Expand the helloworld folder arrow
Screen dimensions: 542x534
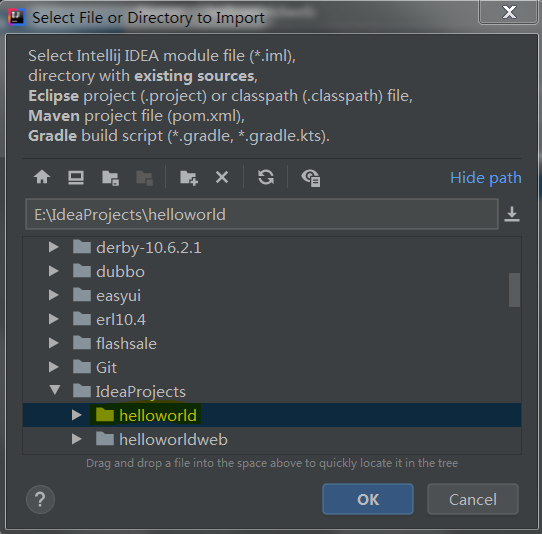pos(76,415)
